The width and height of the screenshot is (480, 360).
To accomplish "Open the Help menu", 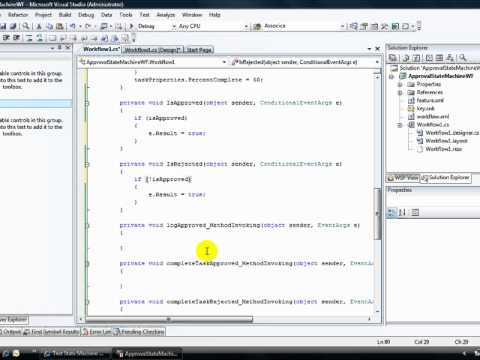I will (215, 15).
